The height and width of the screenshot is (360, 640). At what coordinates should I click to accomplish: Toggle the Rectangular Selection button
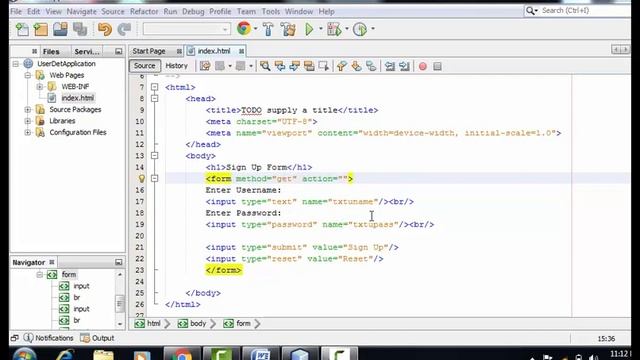(324, 66)
